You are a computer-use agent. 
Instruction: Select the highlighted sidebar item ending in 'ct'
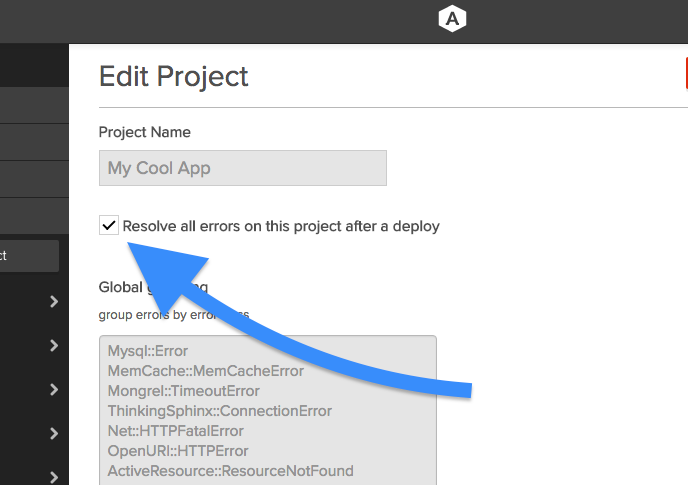point(29,256)
